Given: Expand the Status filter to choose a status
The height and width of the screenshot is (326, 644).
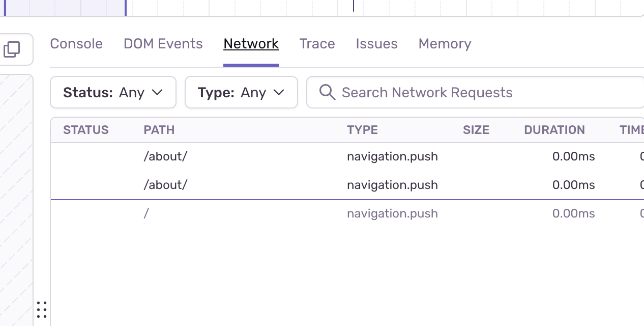Looking at the screenshot, I should click(113, 92).
